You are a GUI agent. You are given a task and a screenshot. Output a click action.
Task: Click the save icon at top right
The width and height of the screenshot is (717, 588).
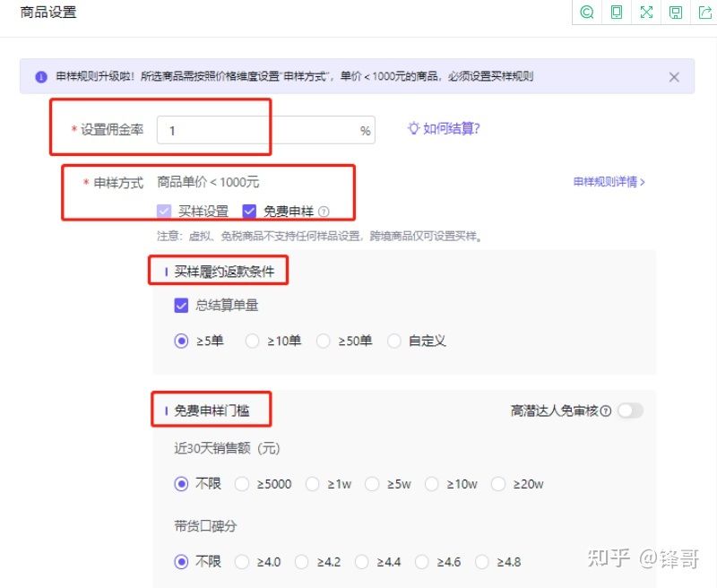point(675,13)
